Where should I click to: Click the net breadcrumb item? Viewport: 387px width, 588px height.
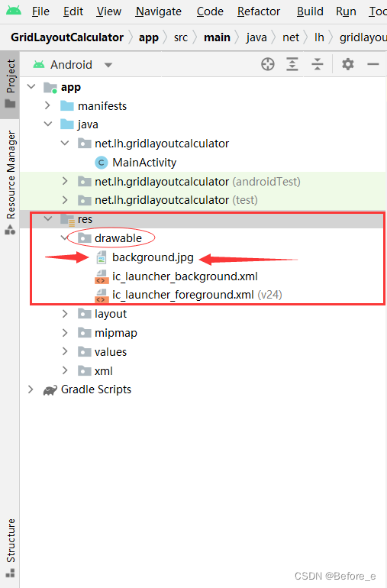291,37
